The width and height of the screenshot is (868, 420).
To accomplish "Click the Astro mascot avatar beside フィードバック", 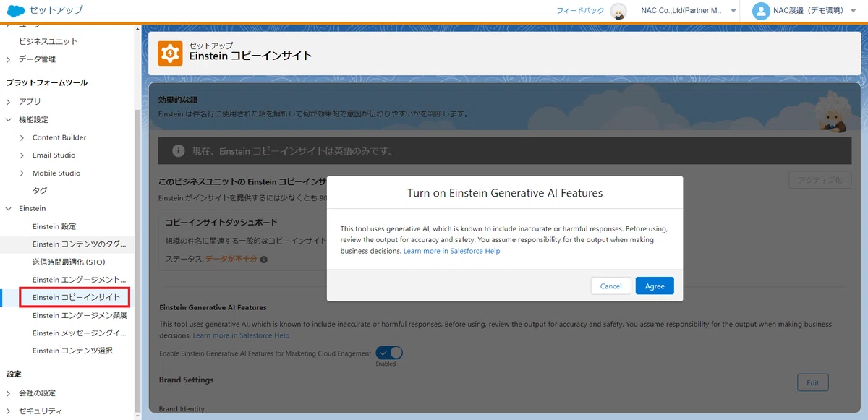I will pos(618,11).
